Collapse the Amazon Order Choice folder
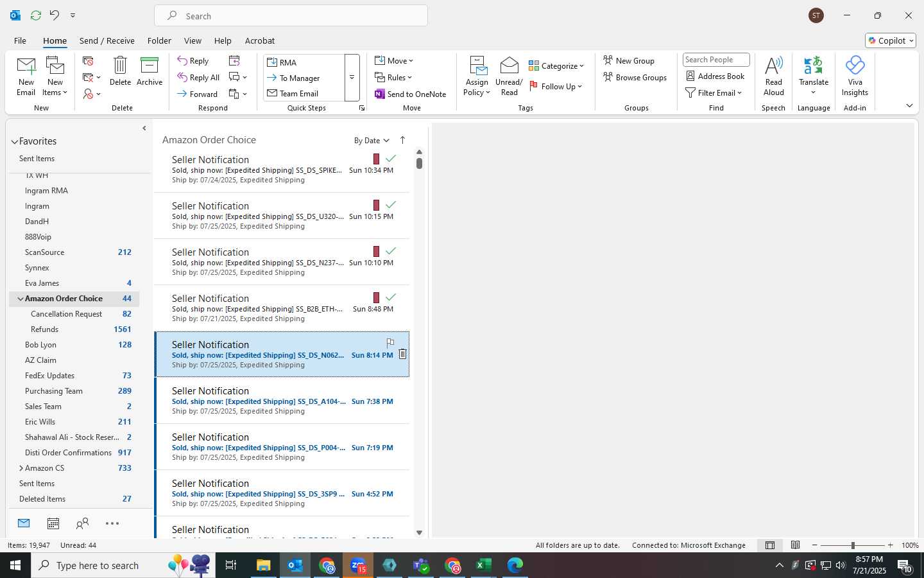924x578 pixels. point(21,299)
